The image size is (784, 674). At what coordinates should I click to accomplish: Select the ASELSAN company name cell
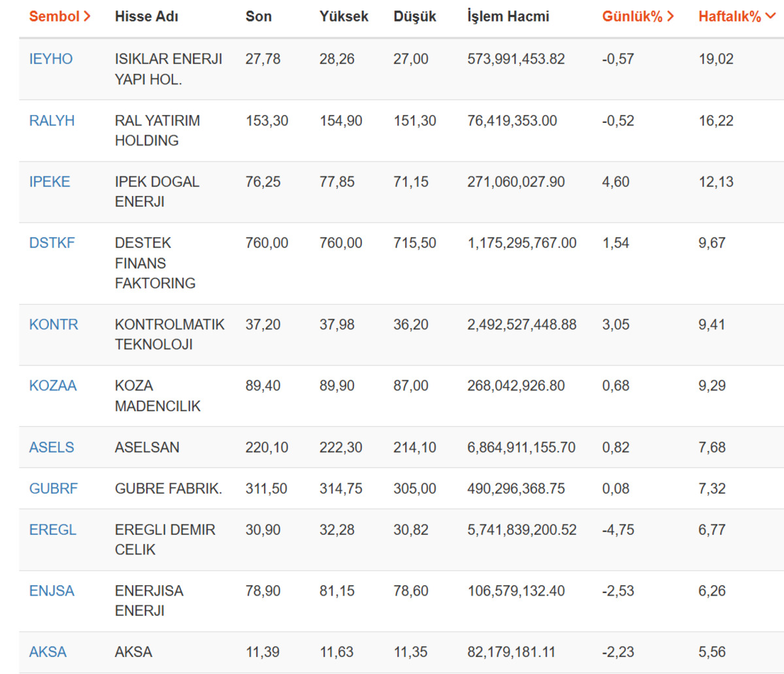147,448
